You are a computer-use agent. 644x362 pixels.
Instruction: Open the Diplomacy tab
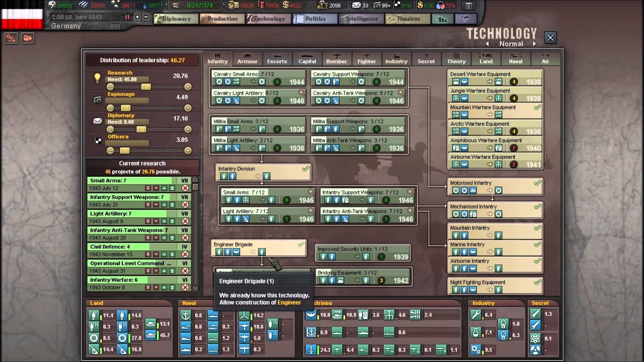(175, 19)
